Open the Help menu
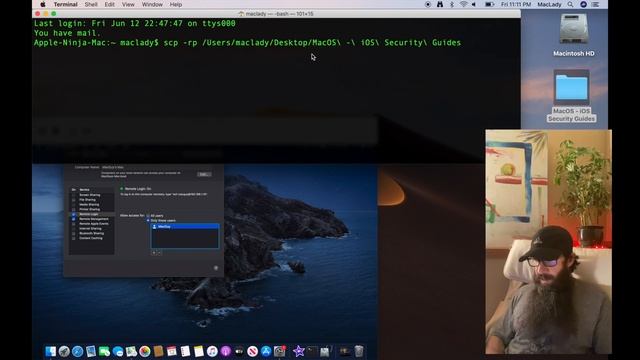Image resolution: width=640 pixels, height=360 pixels. point(176,4)
